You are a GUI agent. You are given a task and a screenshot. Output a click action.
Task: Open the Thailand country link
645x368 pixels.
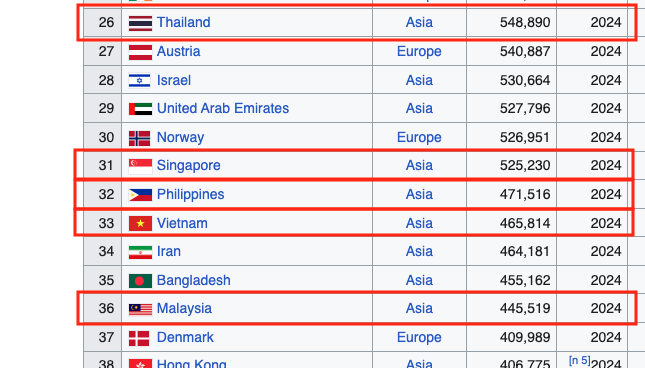click(183, 22)
